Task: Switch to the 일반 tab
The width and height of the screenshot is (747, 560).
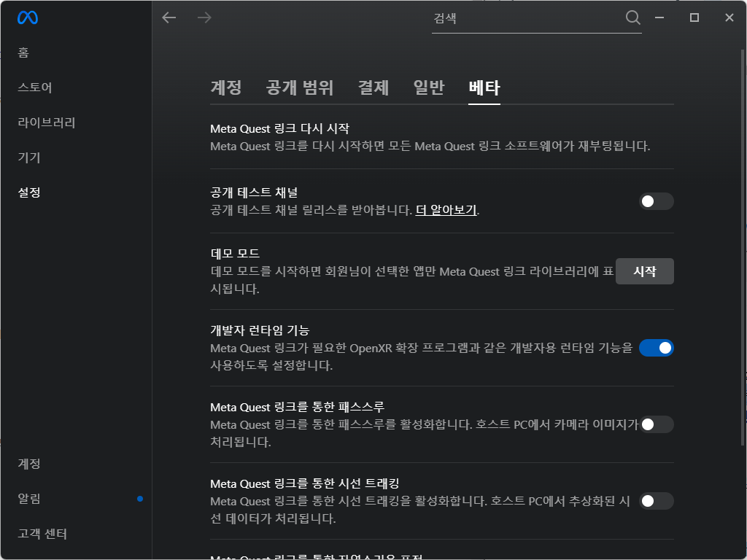Action: [x=429, y=87]
